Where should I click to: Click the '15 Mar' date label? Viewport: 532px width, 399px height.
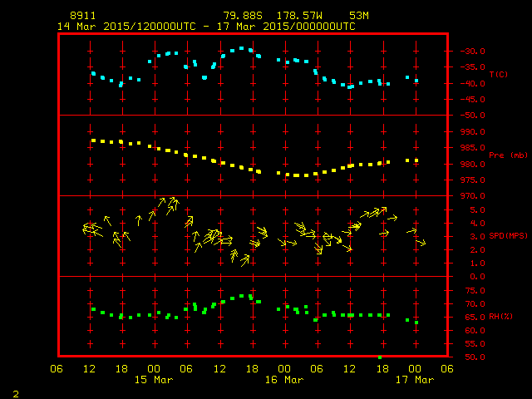(x=154, y=380)
